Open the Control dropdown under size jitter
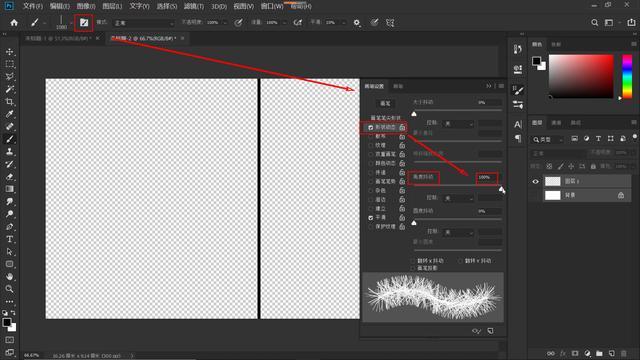 coord(458,123)
